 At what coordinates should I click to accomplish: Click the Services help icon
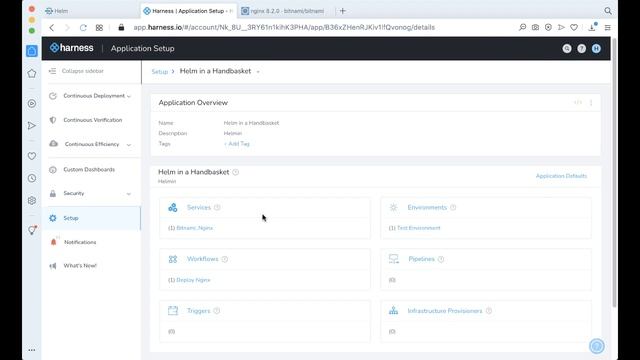(x=217, y=207)
